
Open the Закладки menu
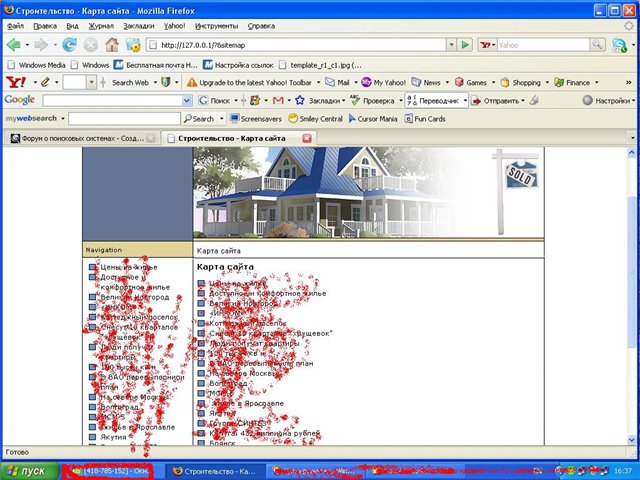[139, 26]
